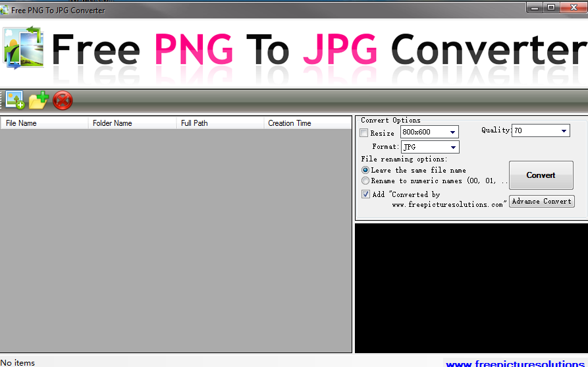Sort by Folder Name column header

[x=132, y=123]
